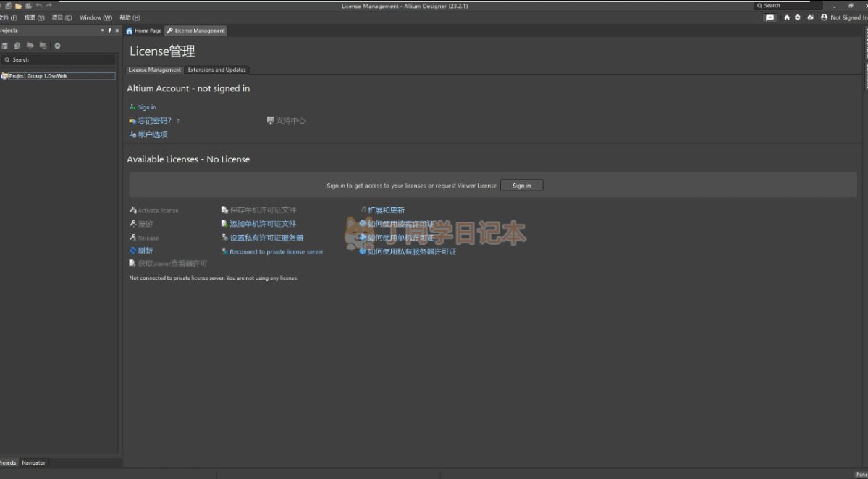
Task: Click the Search field in the Projects panel
Action: 59,60
